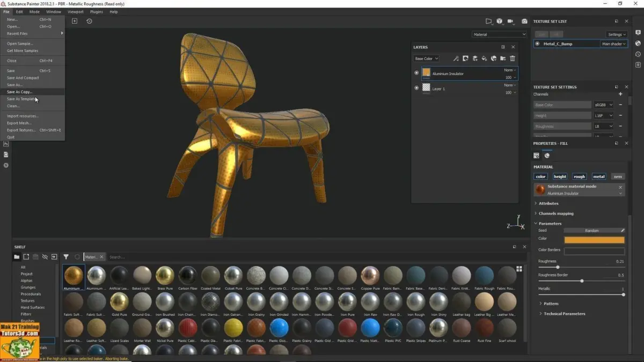Image resolution: width=644 pixels, height=362 pixels.
Task: Toggle the height channel button in Material
Action: (560, 176)
